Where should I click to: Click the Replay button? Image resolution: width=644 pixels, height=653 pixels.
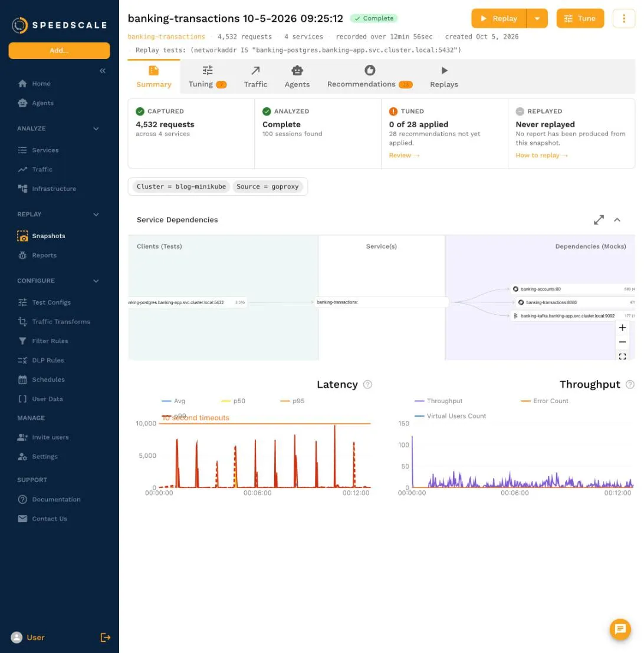(x=499, y=18)
